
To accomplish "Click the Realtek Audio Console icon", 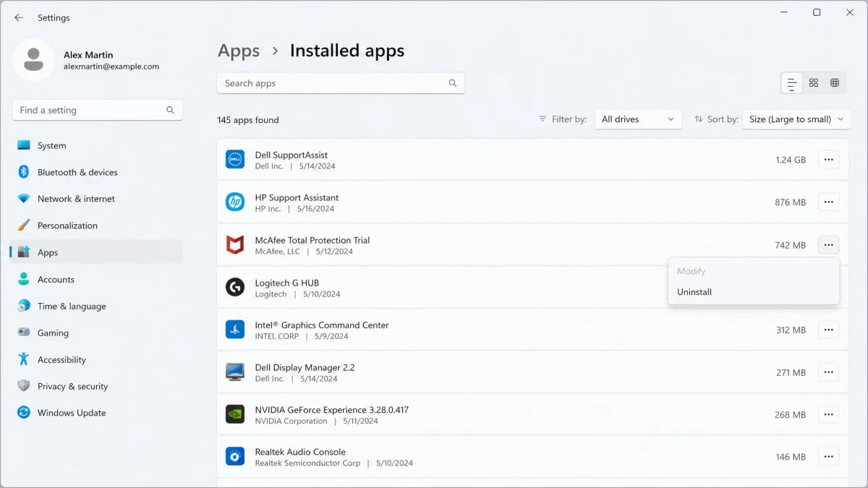I will (x=235, y=457).
